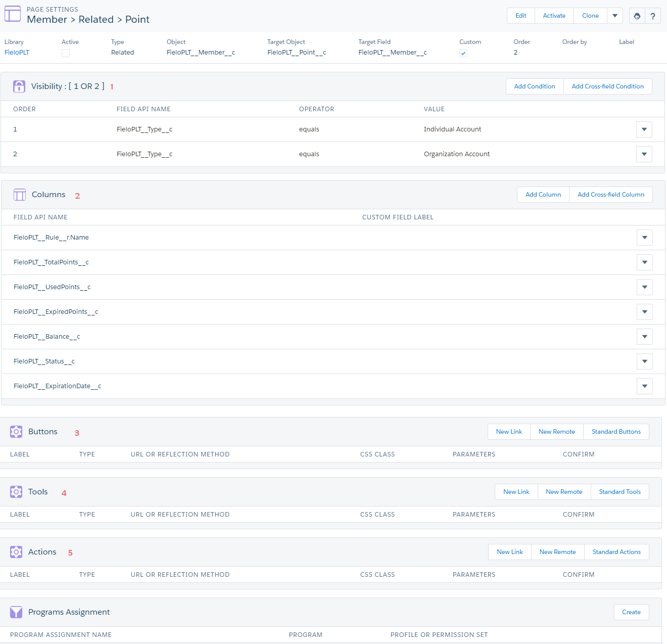Open row menu for FieloPLT__Rule__r.Name column
The image size is (667, 644).
[x=645, y=238]
